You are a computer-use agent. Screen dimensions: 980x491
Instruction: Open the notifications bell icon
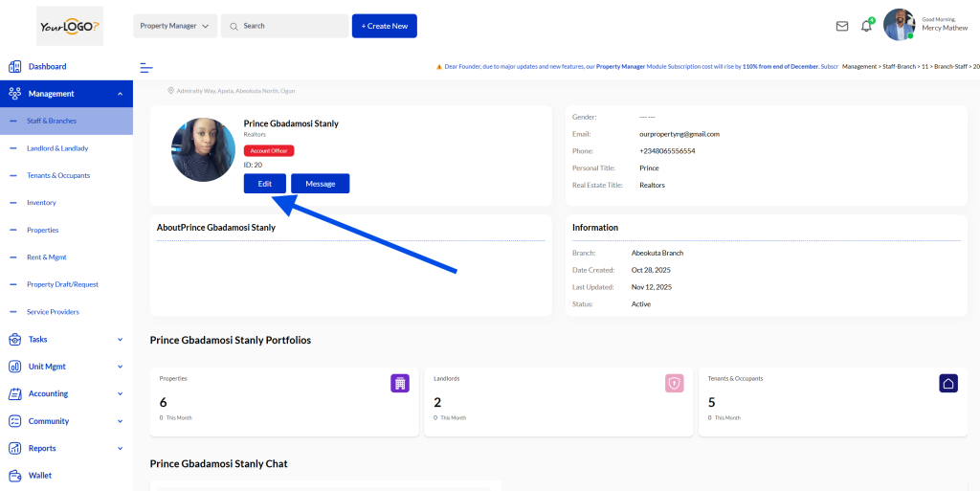click(x=866, y=26)
